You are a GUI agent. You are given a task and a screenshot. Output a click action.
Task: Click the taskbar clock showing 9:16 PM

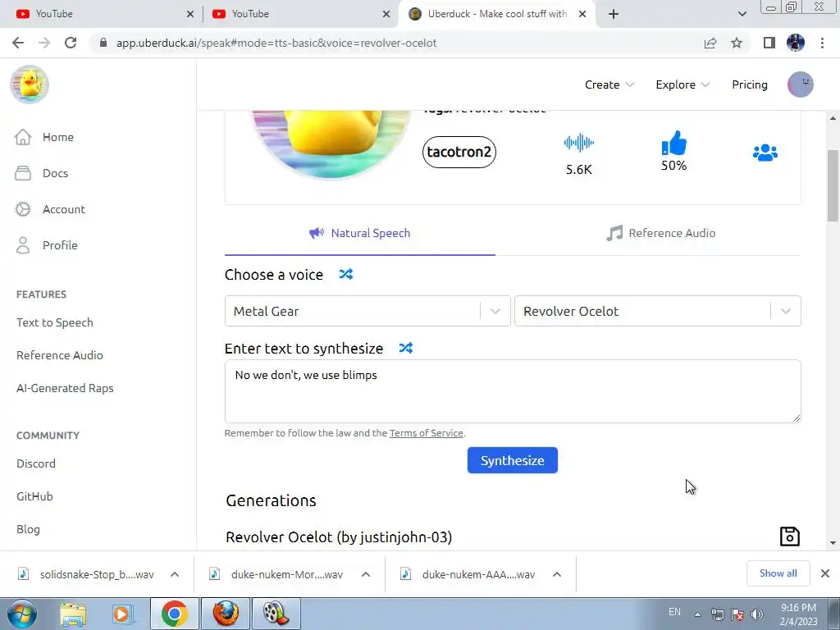click(x=798, y=614)
